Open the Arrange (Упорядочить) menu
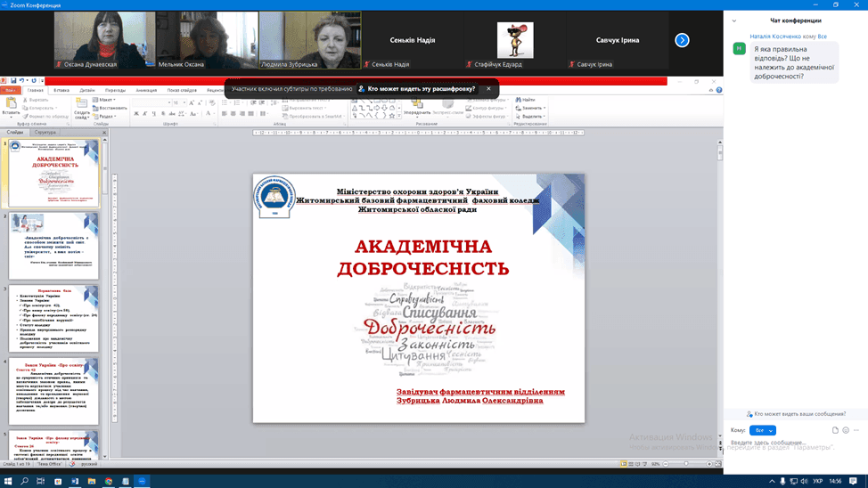 point(417,109)
